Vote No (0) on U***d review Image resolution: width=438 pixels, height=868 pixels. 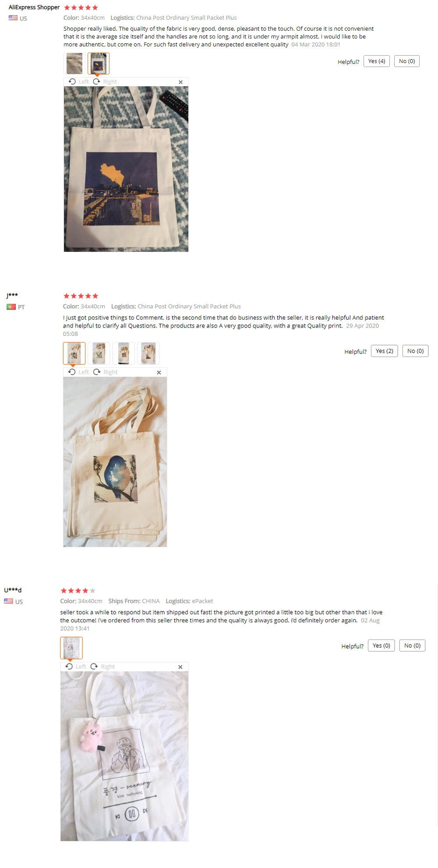pyautogui.click(x=413, y=646)
